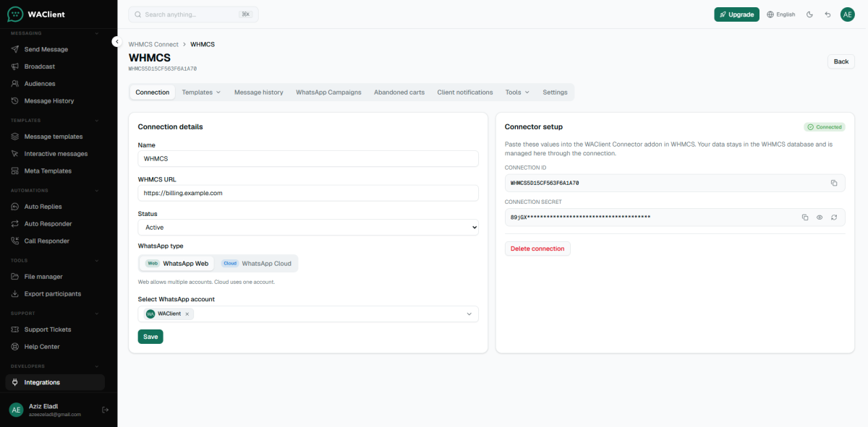This screenshot has width=868, height=427.
Task: Go to WHMCS Connect breadcrumb
Action: click(x=153, y=44)
